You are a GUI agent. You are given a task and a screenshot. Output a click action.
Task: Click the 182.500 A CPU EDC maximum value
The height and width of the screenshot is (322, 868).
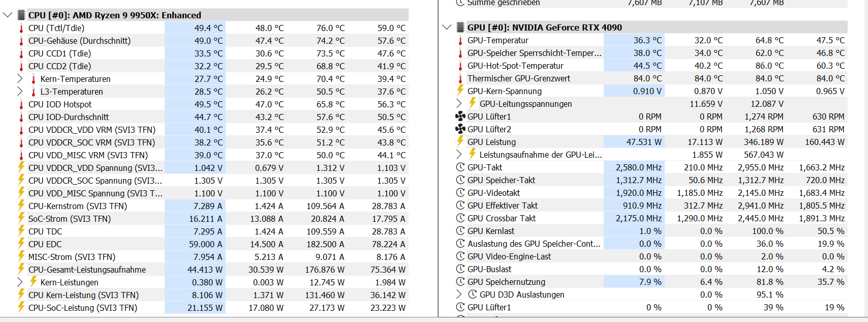(x=325, y=244)
